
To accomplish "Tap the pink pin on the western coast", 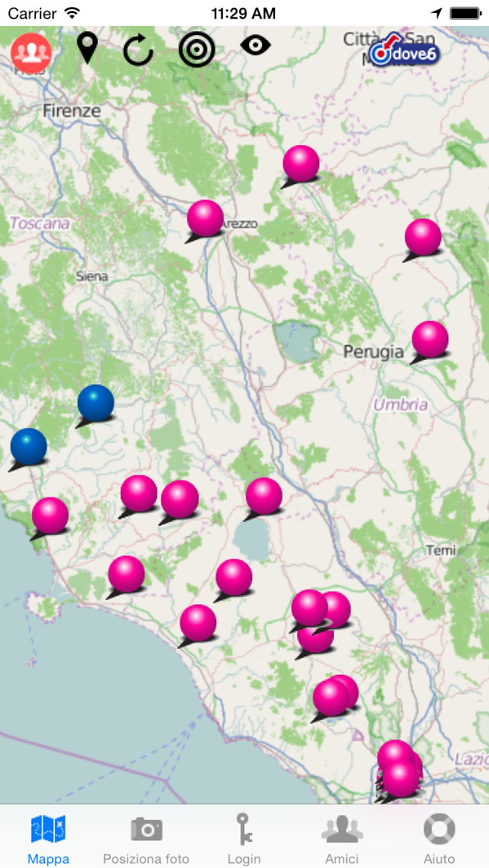I will pos(50,516).
